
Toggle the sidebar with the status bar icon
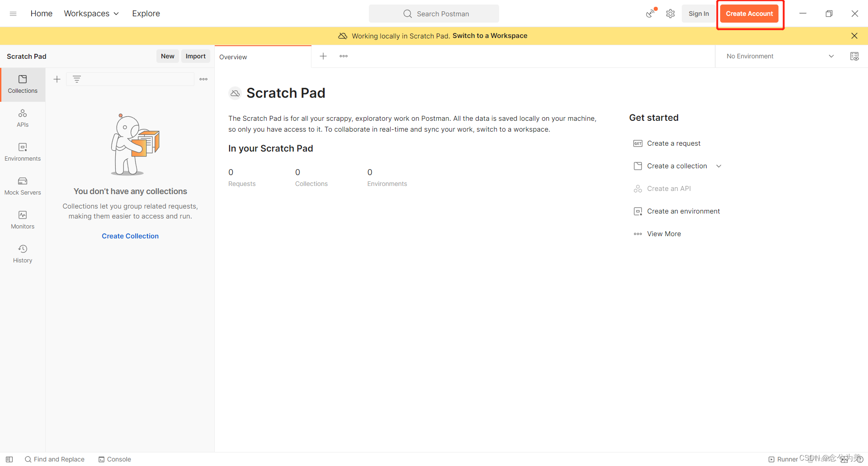pyautogui.click(x=9, y=459)
